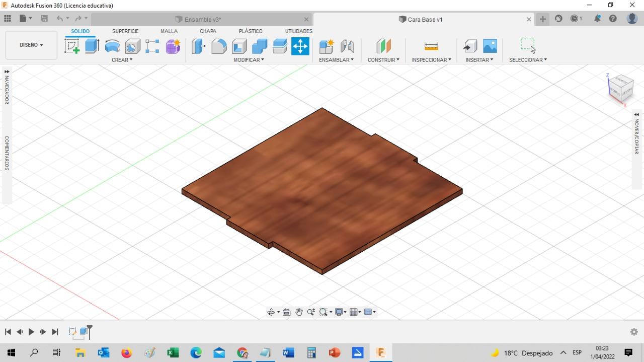Expand the NAVEGADOR side panel
The height and width of the screenshot is (362, 644).
tap(7, 87)
